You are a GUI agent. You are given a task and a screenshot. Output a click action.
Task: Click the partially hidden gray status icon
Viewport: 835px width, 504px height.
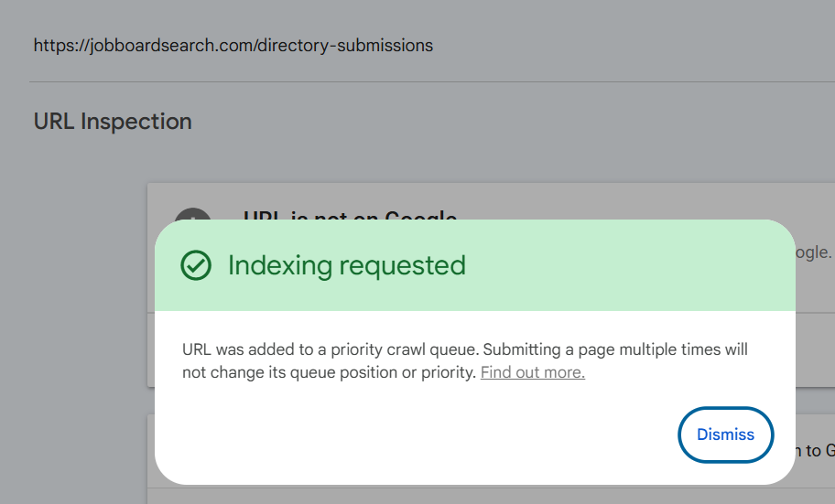tap(192, 215)
